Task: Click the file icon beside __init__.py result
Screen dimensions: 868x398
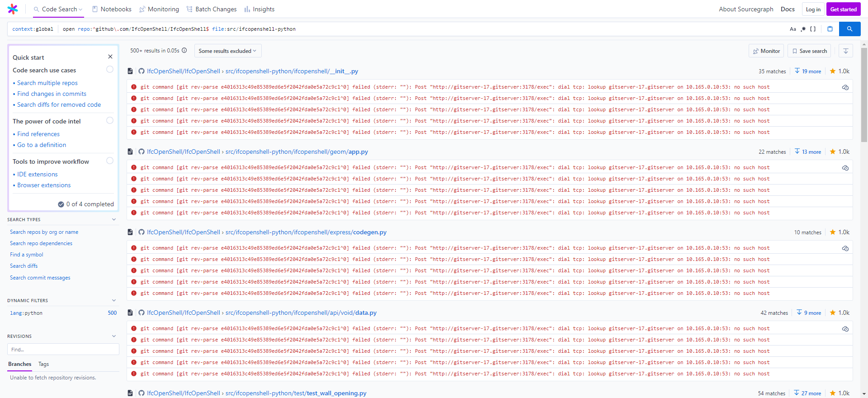Action: click(130, 71)
